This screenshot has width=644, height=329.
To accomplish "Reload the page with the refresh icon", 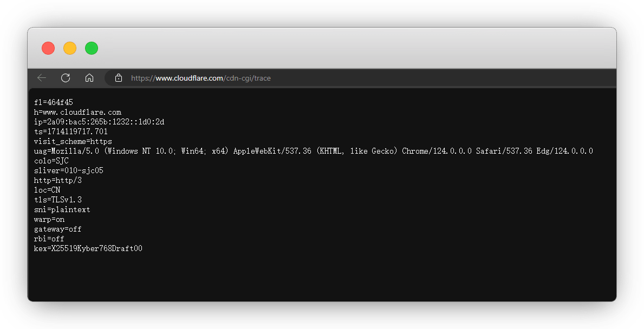I will point(66,78).
